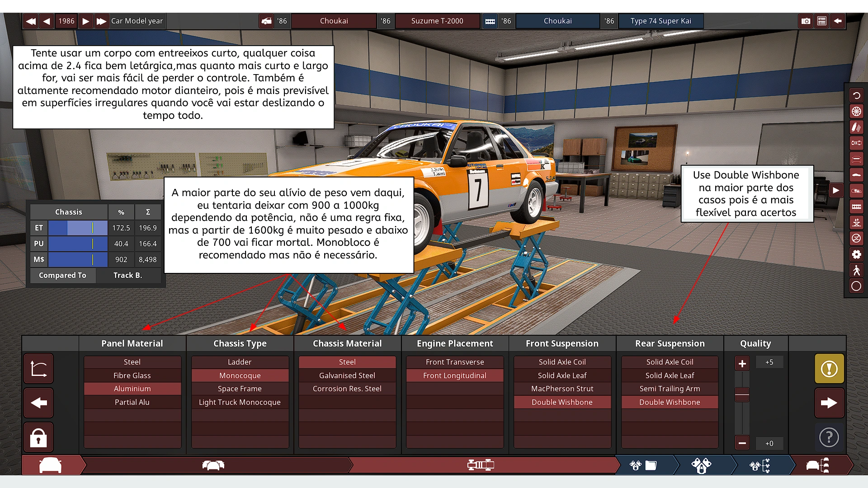
Task: Click the Track B. comparison button
Action: (128, 275)
